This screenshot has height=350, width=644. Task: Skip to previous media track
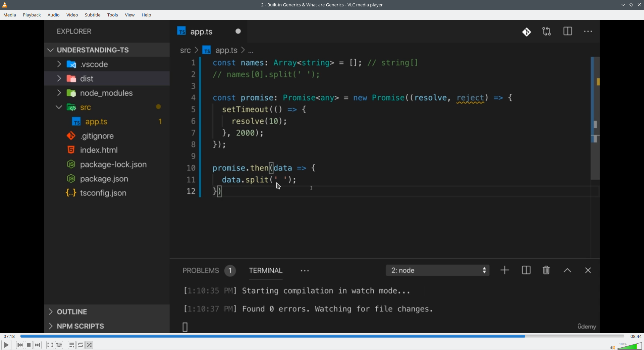20,345
